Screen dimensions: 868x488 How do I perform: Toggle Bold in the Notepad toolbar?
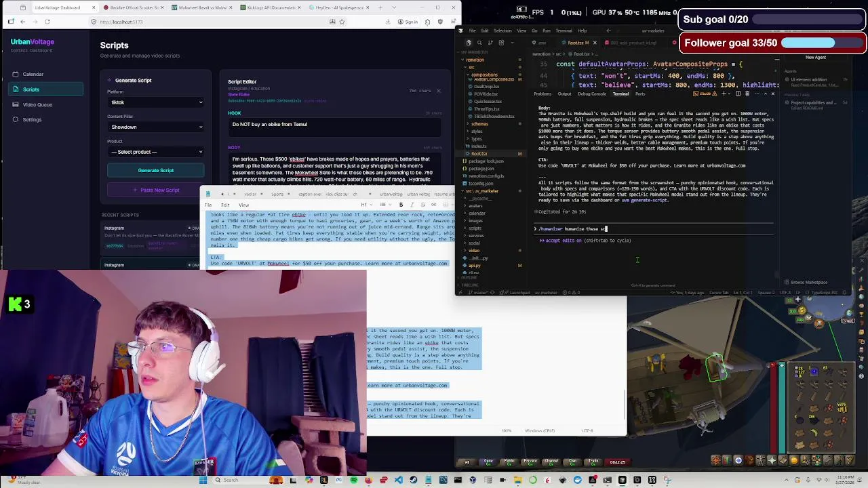pyautogui.click(x=401, y=205)
